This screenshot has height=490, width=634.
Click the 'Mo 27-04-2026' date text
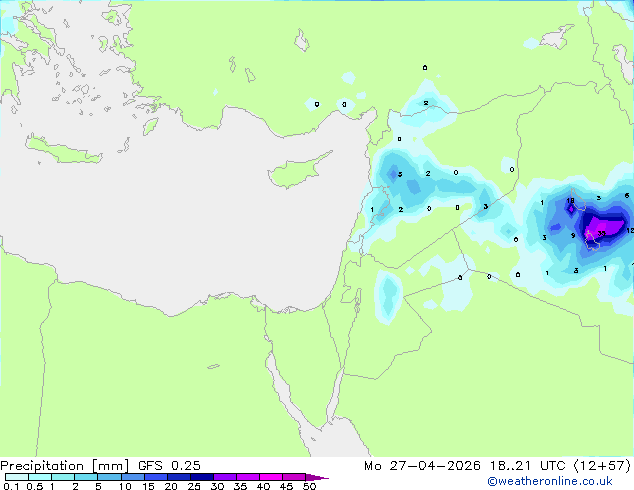422,466
